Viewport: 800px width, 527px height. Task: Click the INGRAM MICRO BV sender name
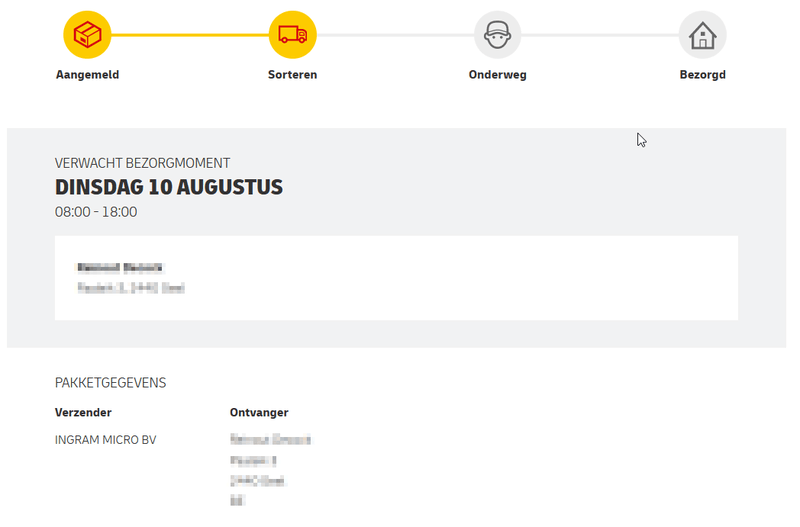(105, 440)
